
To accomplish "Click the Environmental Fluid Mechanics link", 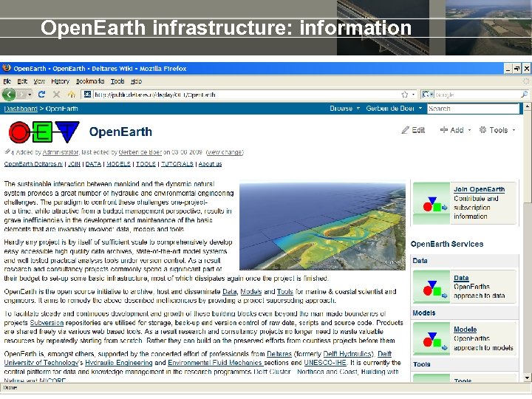I will click(x=215, y=363).
